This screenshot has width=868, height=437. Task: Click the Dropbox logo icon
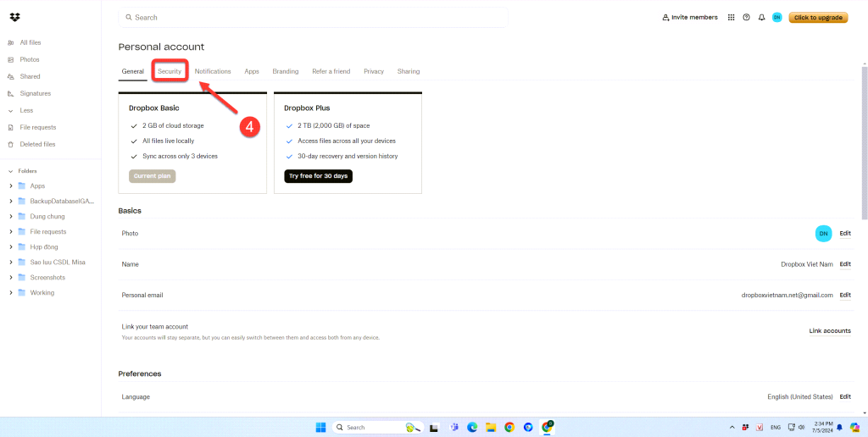(x=15, y=18)
